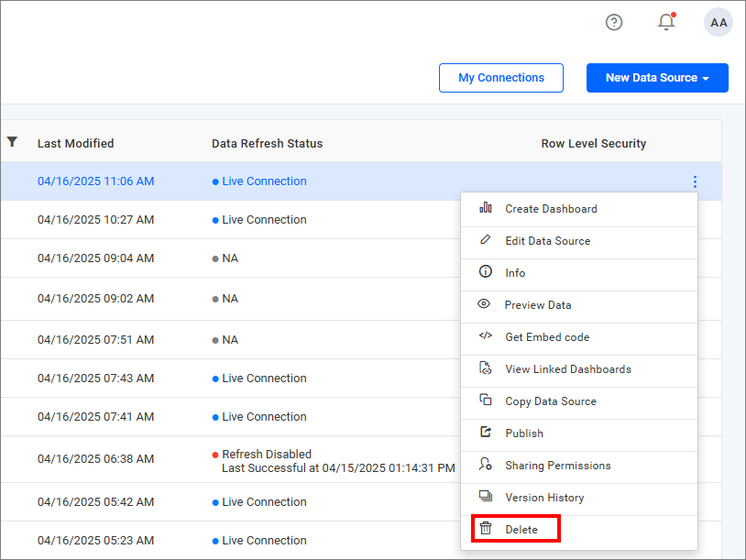Select the Create Dashboard bar-chart icon
Viewport: 746px width, 560px height.
click(x=486, y=209)
